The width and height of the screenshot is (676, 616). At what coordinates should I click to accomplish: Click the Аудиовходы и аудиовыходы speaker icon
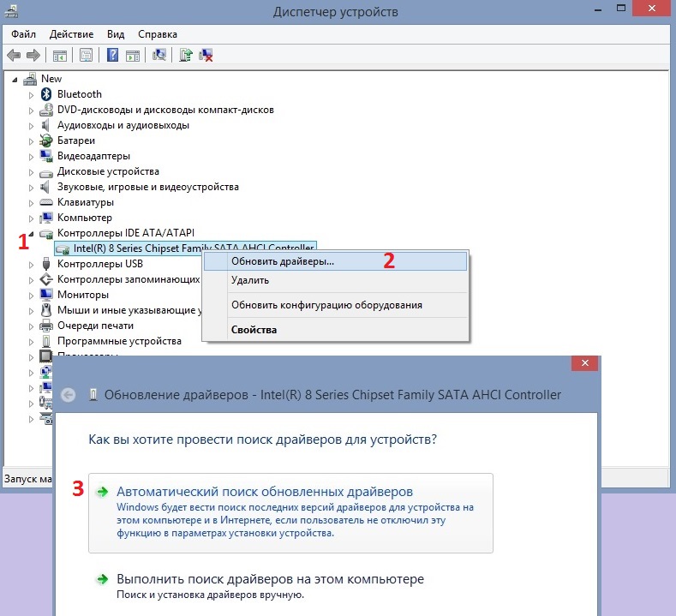click(45, 125)
